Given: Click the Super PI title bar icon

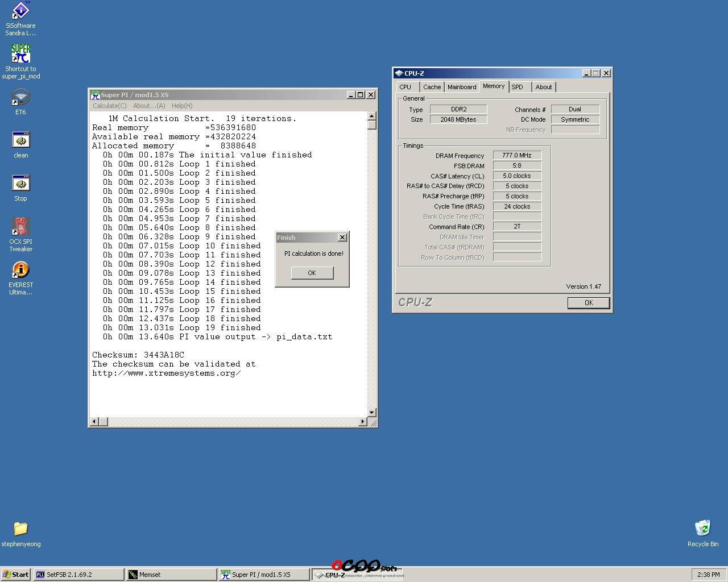Looking at the screenshot, I should pyautogui.click(x=95, y=95).
